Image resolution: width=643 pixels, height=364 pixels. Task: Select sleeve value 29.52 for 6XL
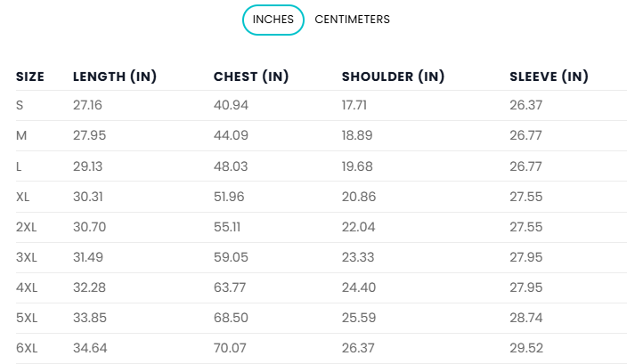click(x=526, y=348)
